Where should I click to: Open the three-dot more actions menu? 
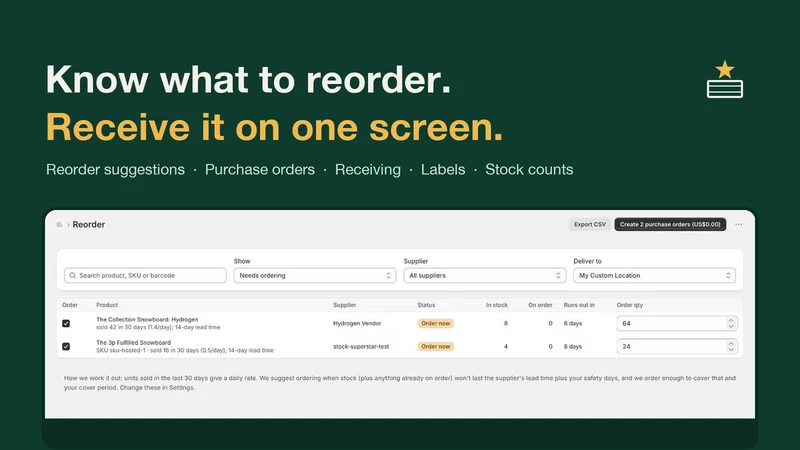tap(738, 224)
